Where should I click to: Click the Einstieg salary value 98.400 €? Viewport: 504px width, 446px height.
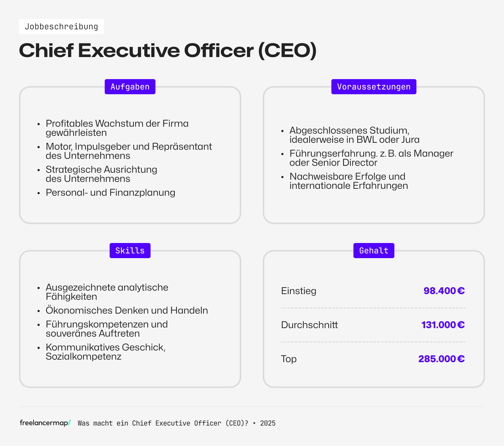coord(444,291)
